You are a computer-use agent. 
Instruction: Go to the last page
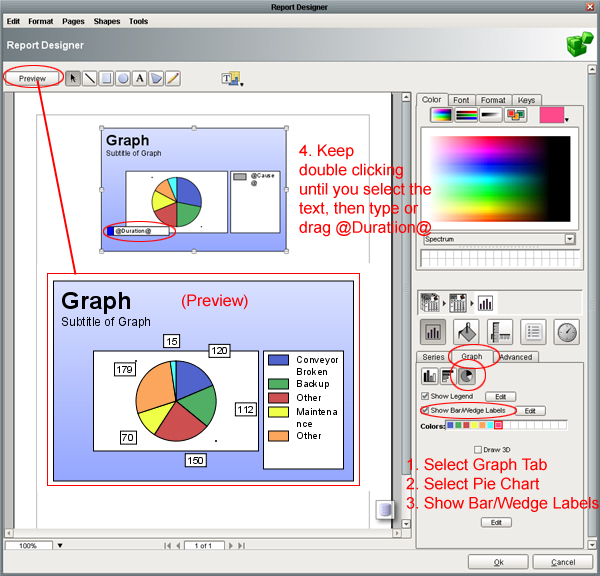pyautogui.click(x=241, y=545)
